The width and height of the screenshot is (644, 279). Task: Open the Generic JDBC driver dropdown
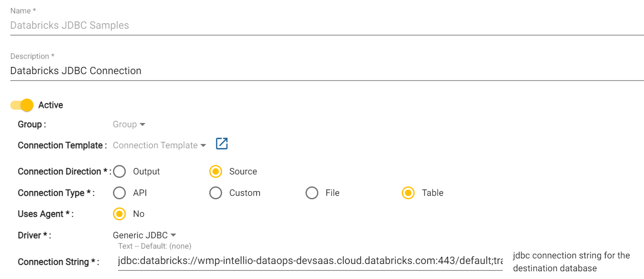click(x=144, y=235)
